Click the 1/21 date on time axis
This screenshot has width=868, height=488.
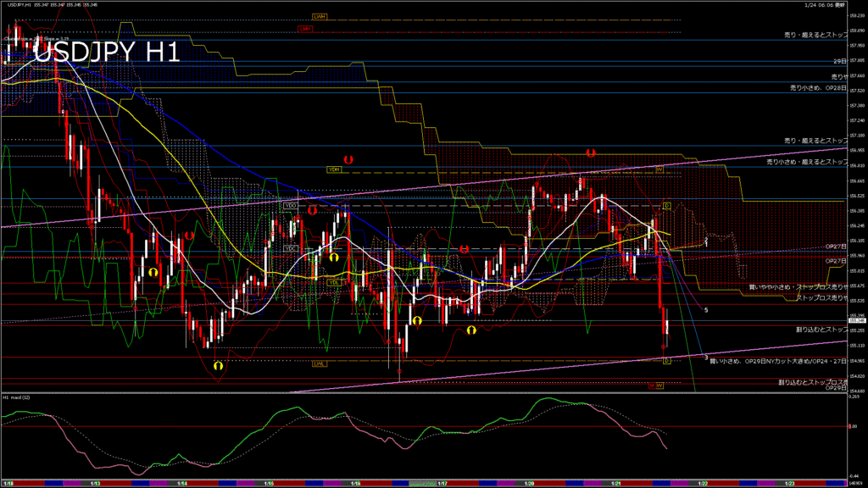(615, 484)
